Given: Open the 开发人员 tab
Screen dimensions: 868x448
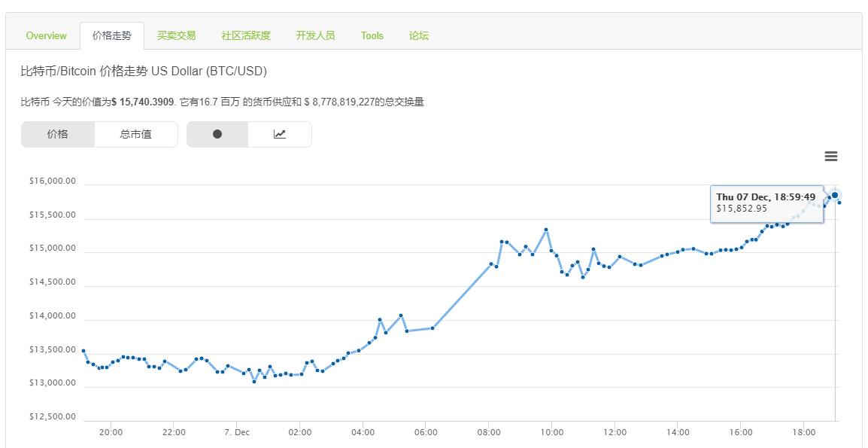Looking at the screenshot, I should click(316, 35).
